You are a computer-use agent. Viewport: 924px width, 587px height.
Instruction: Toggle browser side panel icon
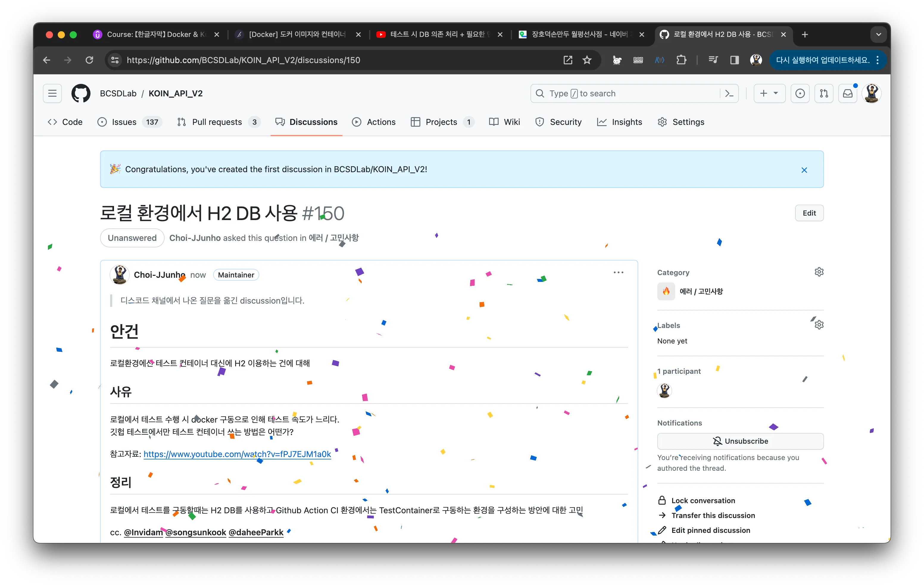click(734, 60)
